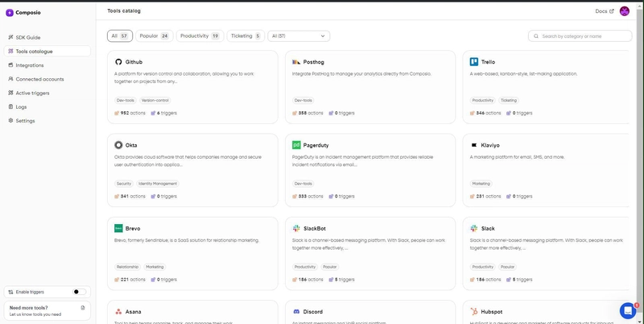Open Logs from the sidebar
The height and width of the screenshot is (324, 644).
[47, 107]
